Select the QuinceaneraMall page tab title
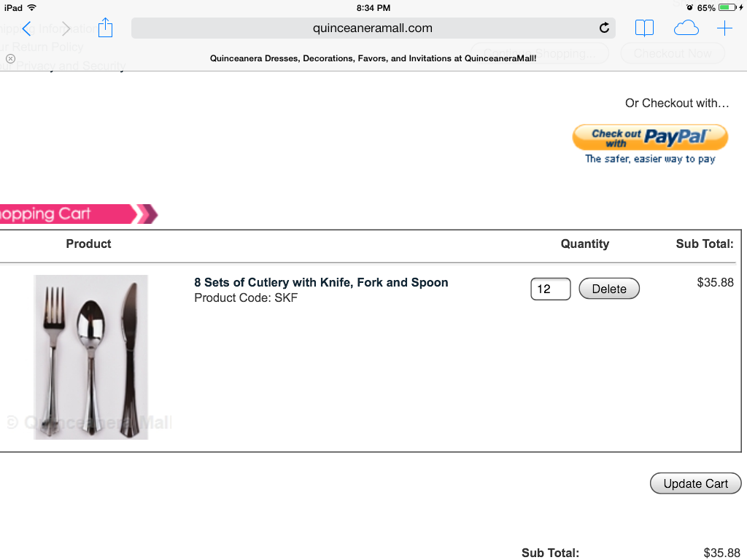 coord(373,58)
